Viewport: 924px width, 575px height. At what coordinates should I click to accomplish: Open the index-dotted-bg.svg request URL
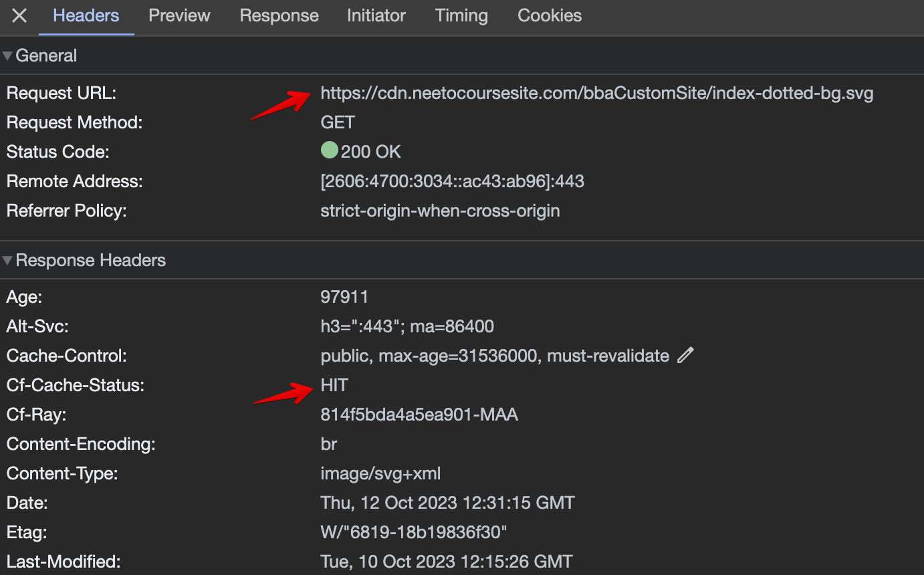tap(597, 93)
